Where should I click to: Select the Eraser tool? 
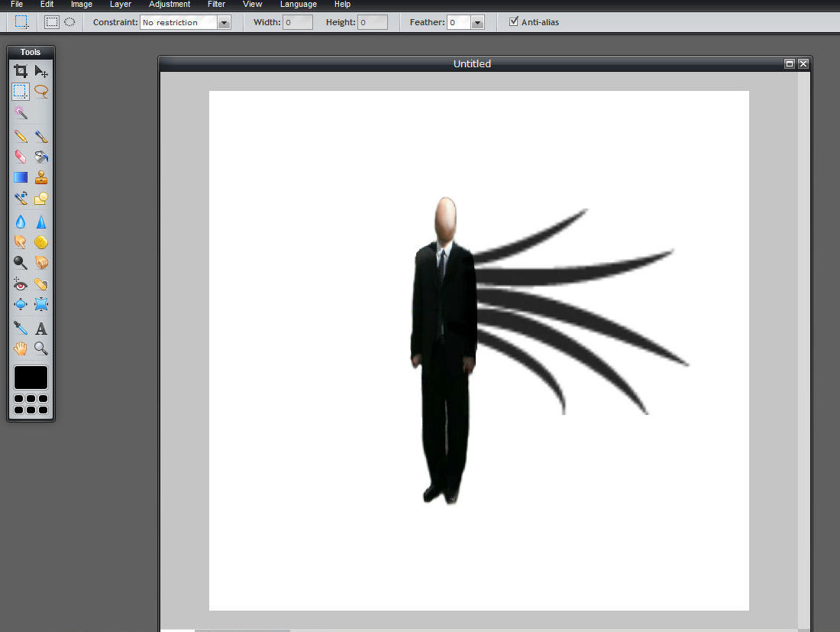[21, 157]
